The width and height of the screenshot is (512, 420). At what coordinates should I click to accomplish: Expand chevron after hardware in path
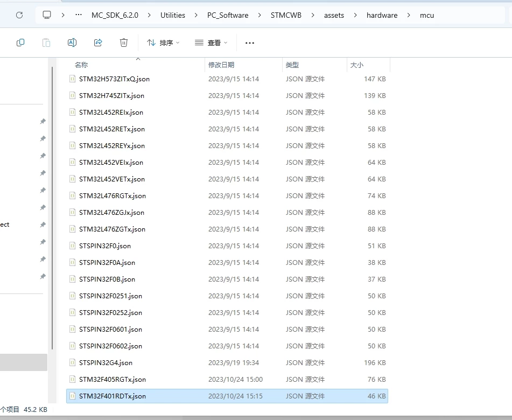(409, 16)
